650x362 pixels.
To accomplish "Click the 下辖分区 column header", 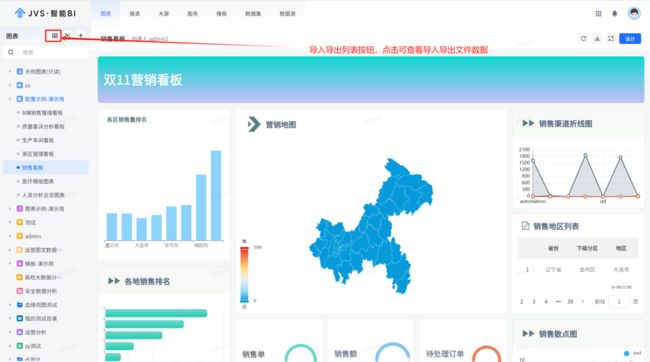I will tap(587, 248).
